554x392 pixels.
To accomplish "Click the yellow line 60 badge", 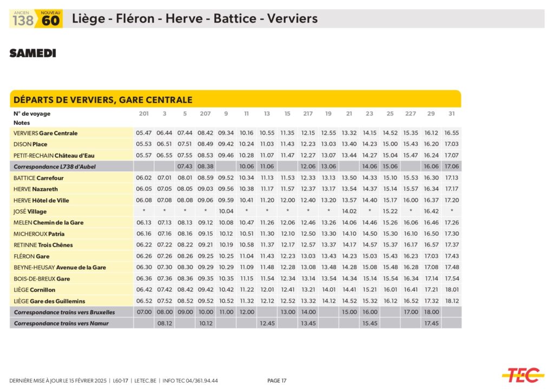I will coord(50,20).
